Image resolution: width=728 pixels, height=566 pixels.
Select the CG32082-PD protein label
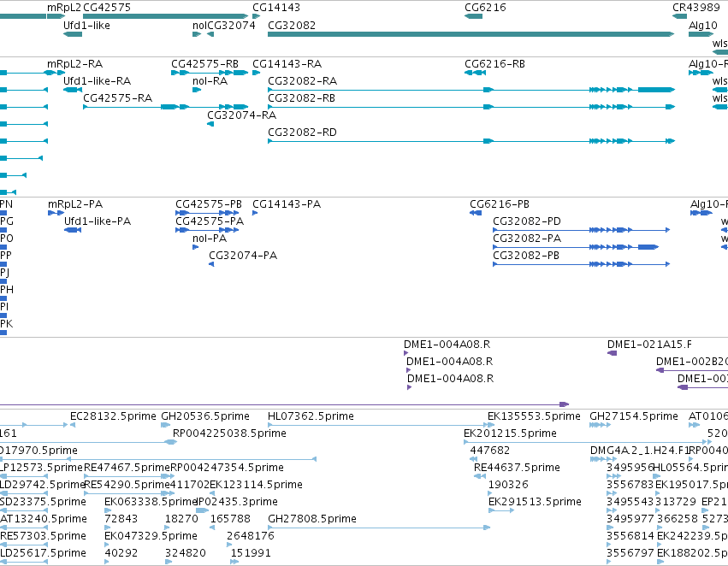[x=527, y=221]
